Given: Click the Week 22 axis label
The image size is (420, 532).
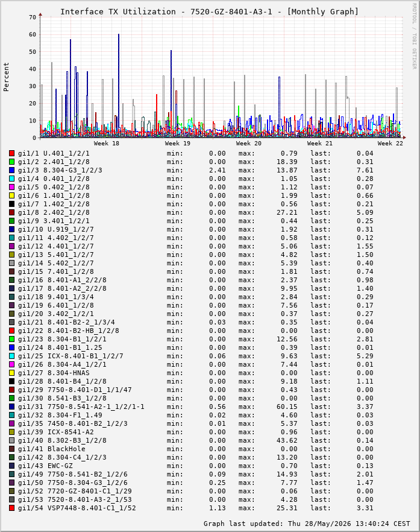Looking at the screenshot, I should (390, 144).
